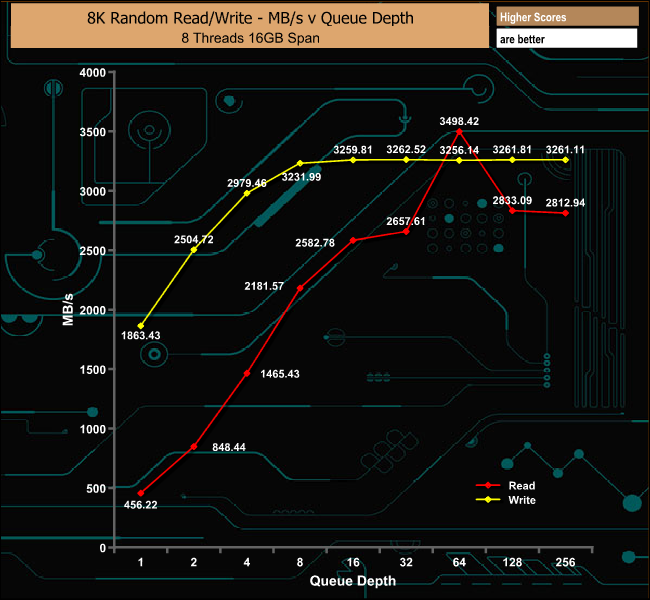Click the red read data point at queue depth 1
This screenshot has height=600, width=650.
(141, 493)
